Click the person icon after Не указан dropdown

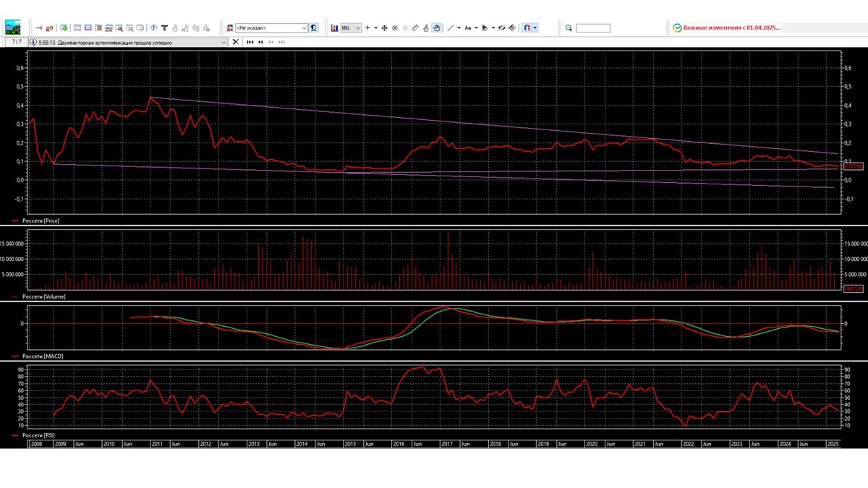313,27
